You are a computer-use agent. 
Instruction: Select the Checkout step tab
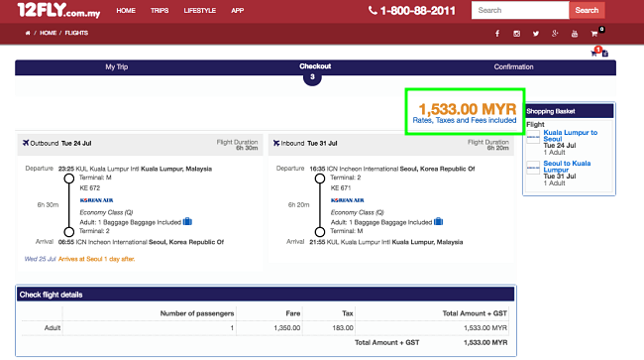point(315,66)
